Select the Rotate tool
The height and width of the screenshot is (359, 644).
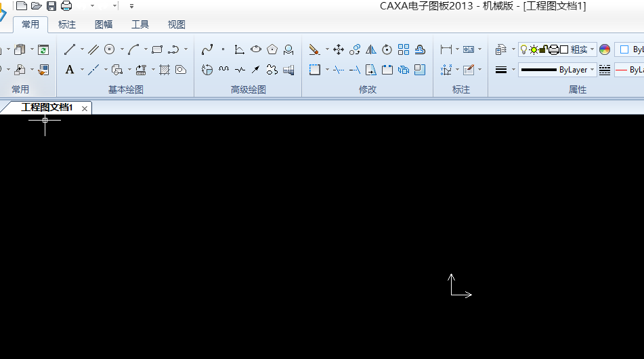click(387, 49)
